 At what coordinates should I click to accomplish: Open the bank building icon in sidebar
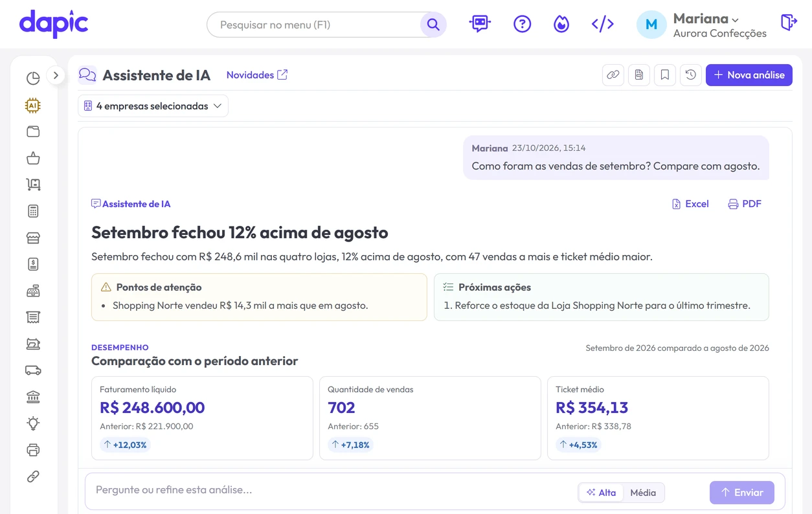[33, 397]
